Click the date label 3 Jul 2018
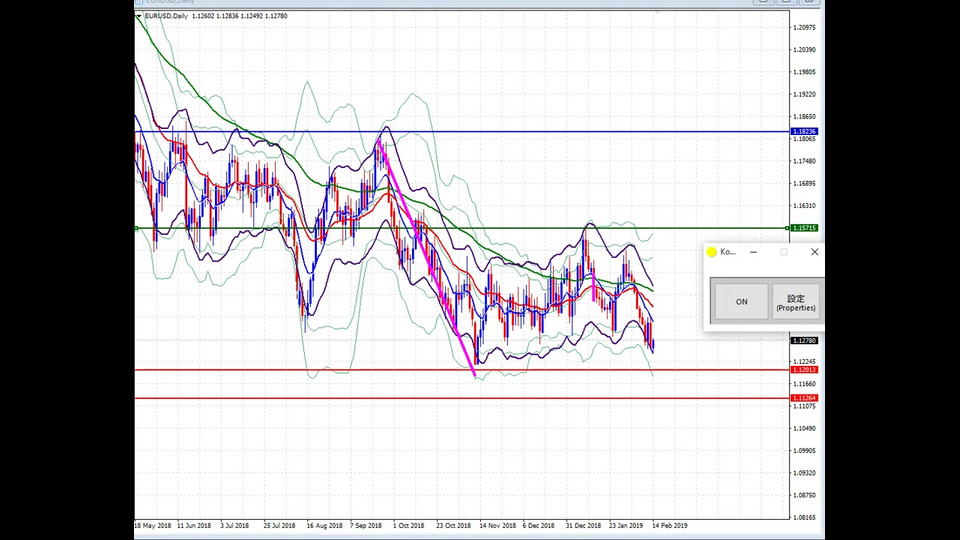Viewport: 960px width, 540px height. (x=234, y=525)
